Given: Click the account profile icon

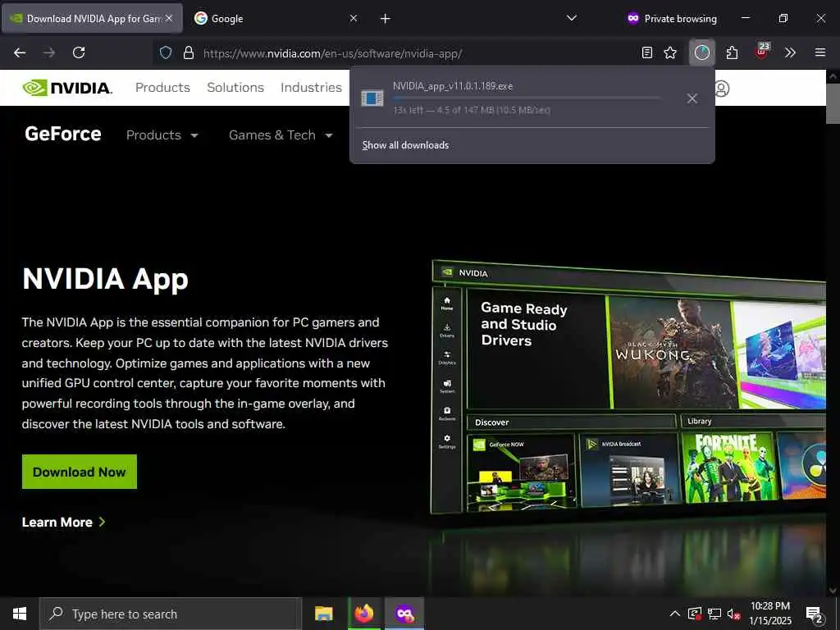Looking at the screenshot, I should [722, 89].
